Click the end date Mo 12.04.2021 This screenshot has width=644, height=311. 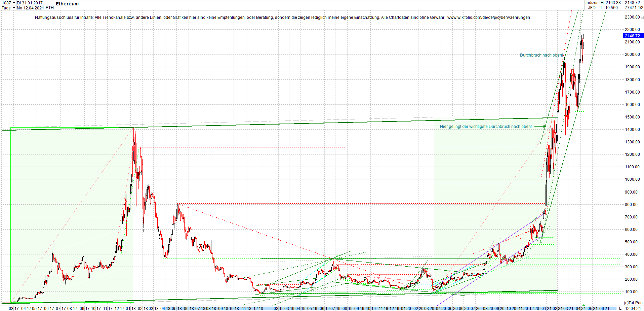point(30,8)
